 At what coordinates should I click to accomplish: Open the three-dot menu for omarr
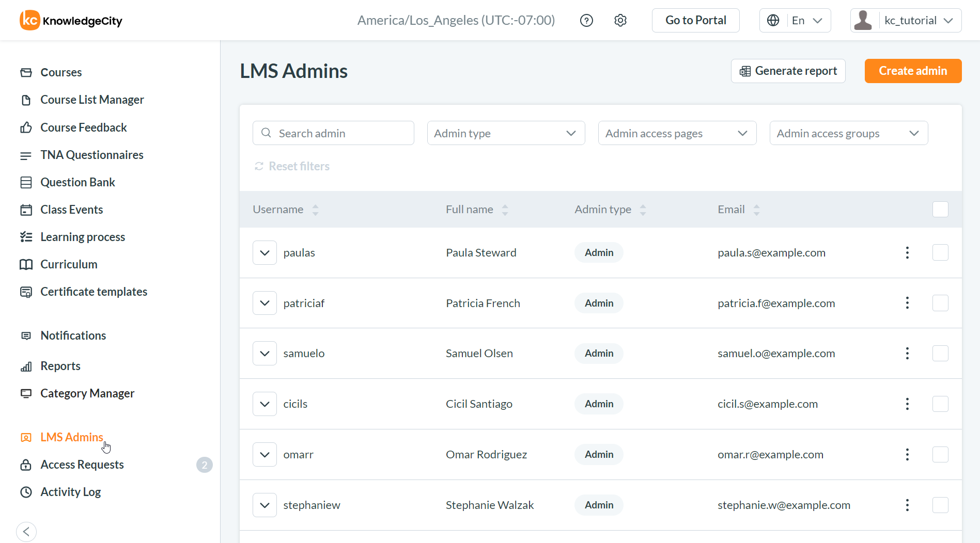pyautogui.click(x=907, y=454)
